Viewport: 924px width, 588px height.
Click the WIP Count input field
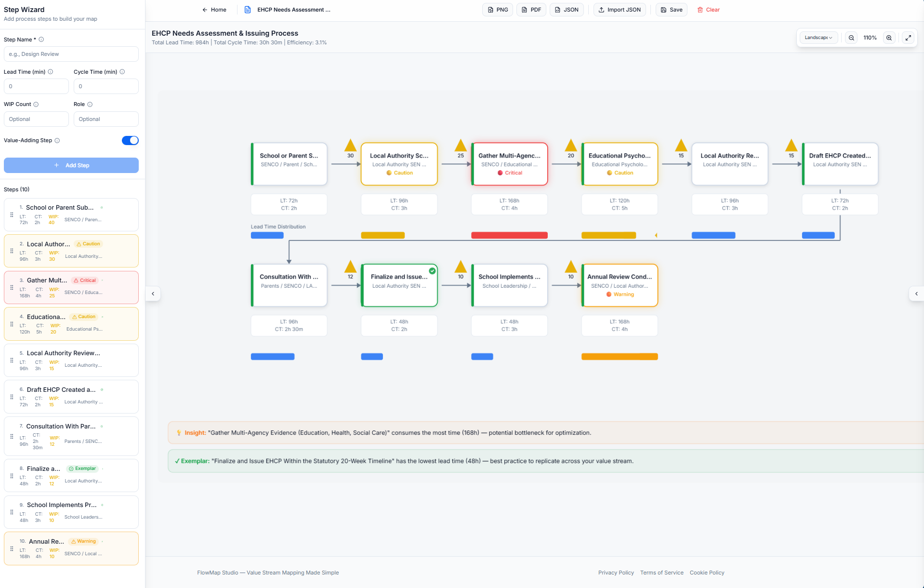click(36, 119)
